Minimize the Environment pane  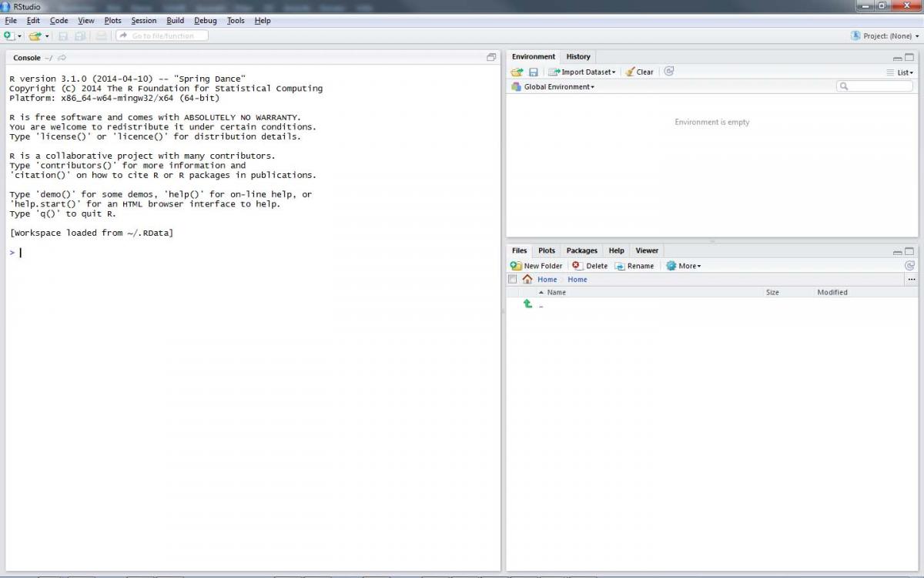pos(898,58)
